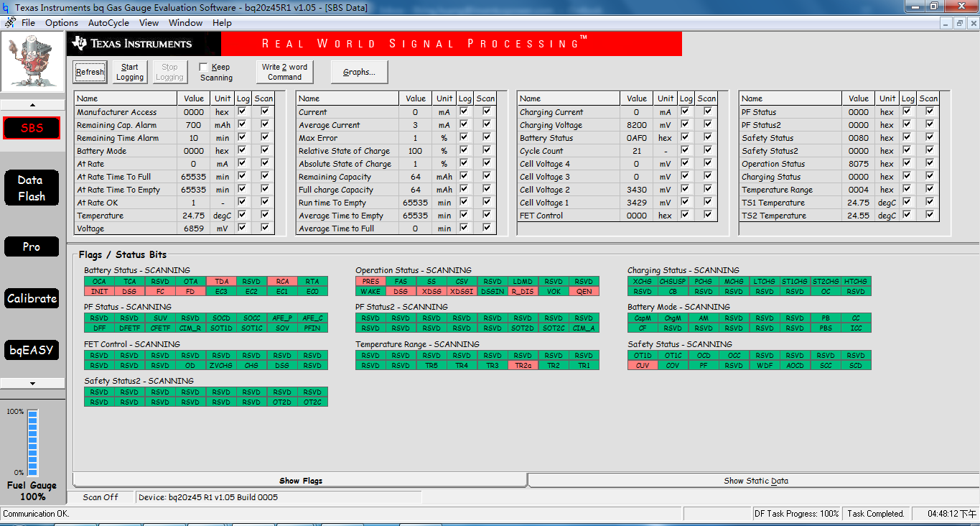This screenshot has height=526, width=980.
Task: Open the File menu
Action: pyautogui.click(x=29, y=23)
